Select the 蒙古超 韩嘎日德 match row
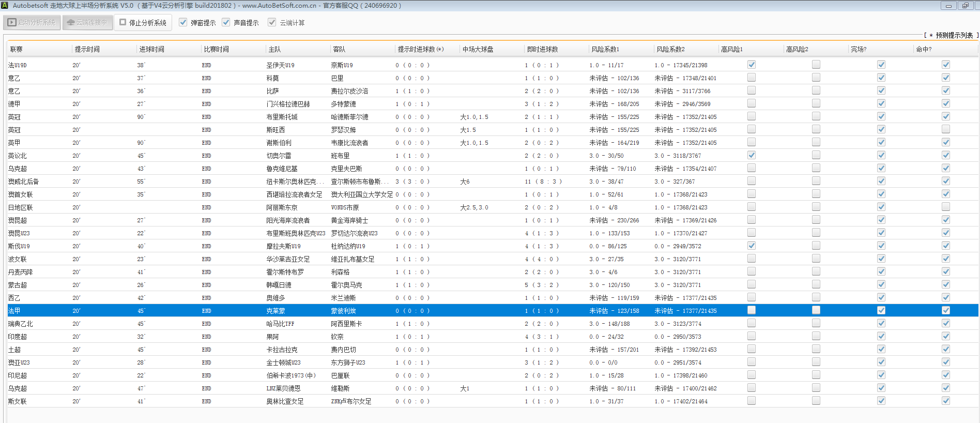The width and height of the screenshot is (980, 423). [x=279, y=285]
